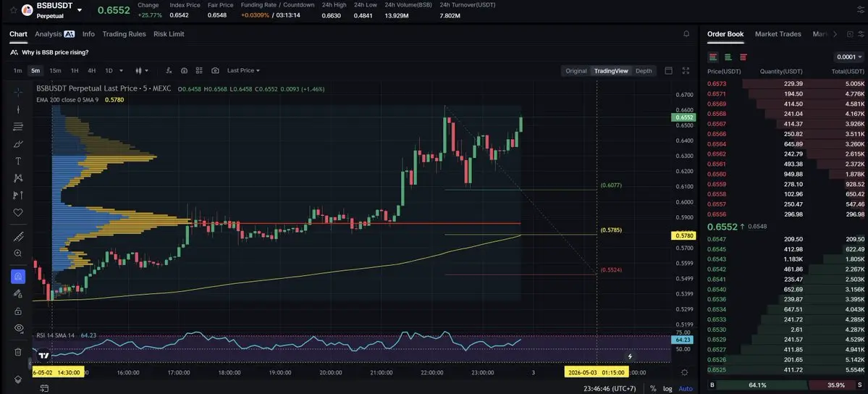Show both bids and asks order book view
The height and width of the screenshot is (394, 868).
click(x=713, y=57)
